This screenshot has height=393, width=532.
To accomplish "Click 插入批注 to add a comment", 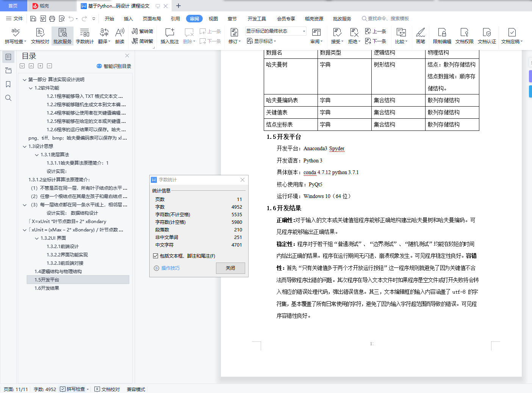I will pyautogui.click(x=169, y=36).
